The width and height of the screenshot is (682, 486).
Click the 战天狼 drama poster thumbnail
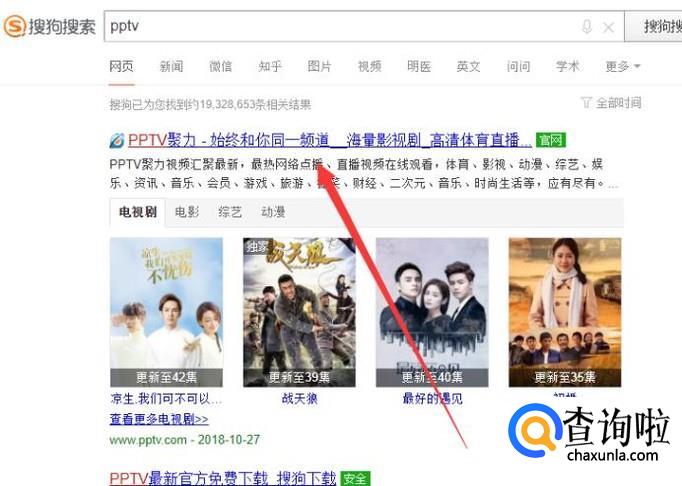(x=299, y=312)
